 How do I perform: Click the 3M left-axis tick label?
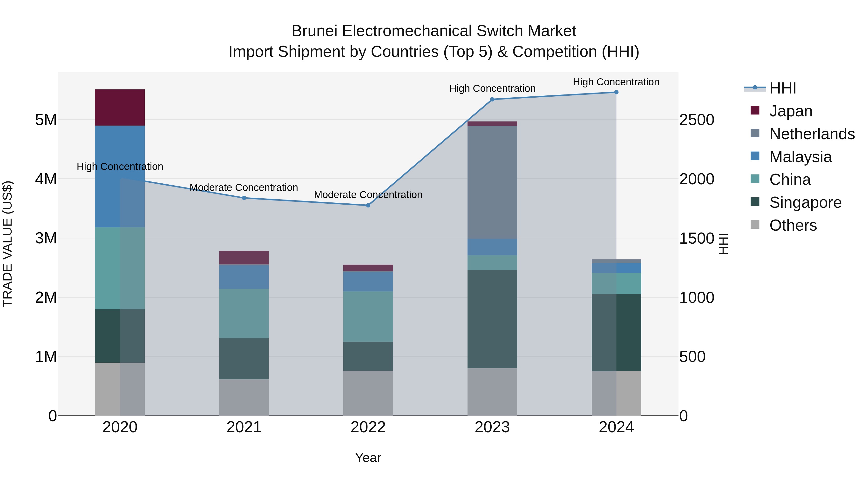46,238
